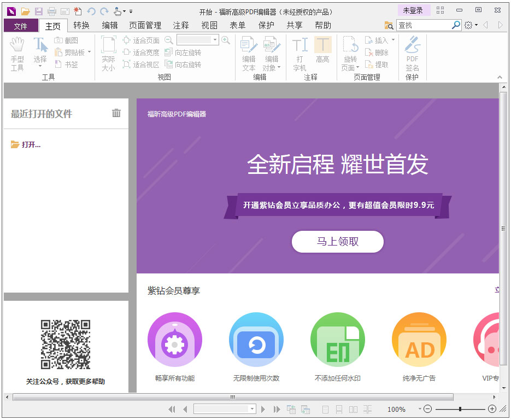Click Extract page (提取) tool

[x=377, y=65]
